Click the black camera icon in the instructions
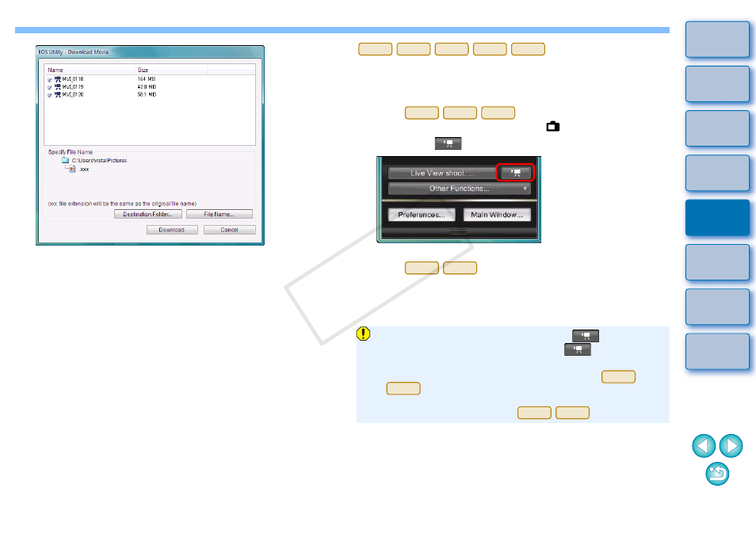 pyautogui.click(x=553, y=126)
